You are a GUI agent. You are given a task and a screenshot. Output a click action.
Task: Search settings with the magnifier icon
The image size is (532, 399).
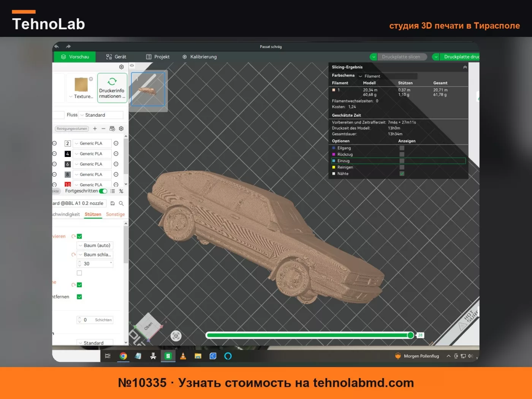tap(121, 203)
